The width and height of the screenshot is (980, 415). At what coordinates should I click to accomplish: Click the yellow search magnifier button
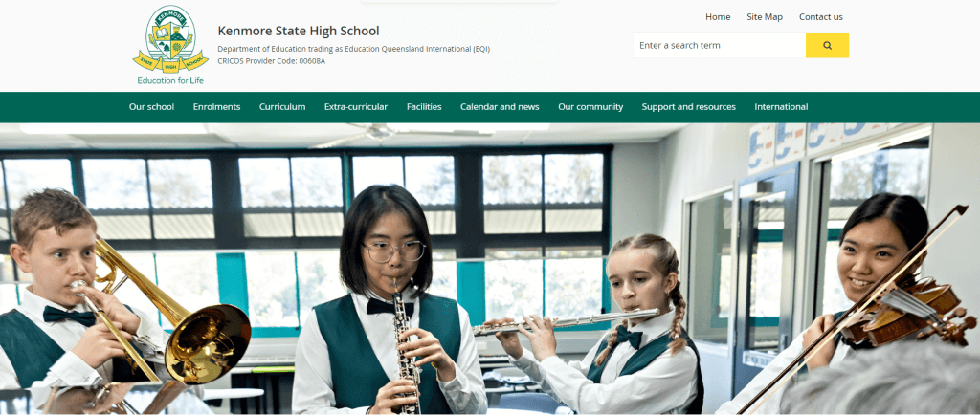pos(827,45)
